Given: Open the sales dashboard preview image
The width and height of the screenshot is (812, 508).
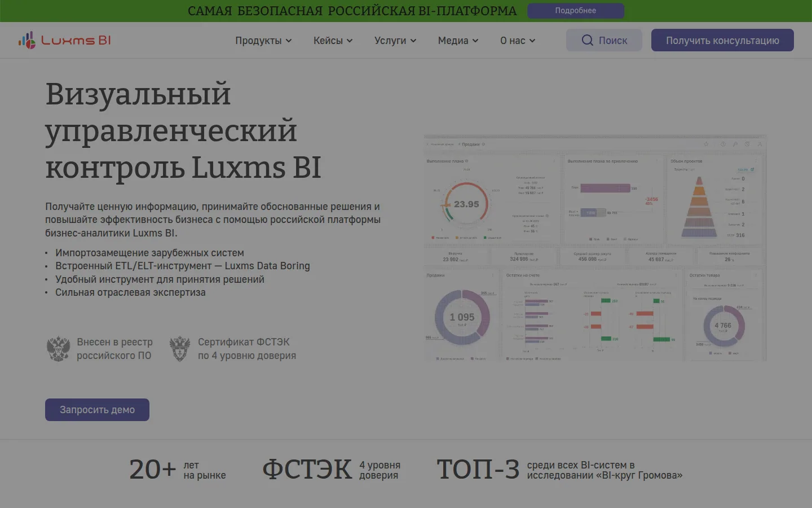Looking at the screenshot, I should pyautogui.click(x=595, y=248).
